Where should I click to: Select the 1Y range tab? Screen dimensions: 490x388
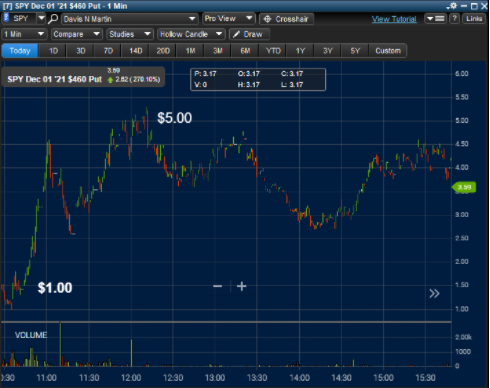(300, 51)
